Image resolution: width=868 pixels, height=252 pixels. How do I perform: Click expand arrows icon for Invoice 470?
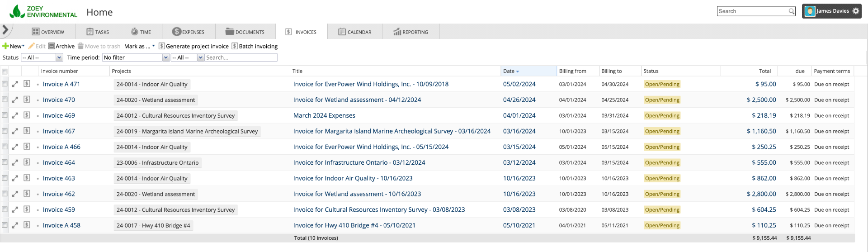pos(15,100)
